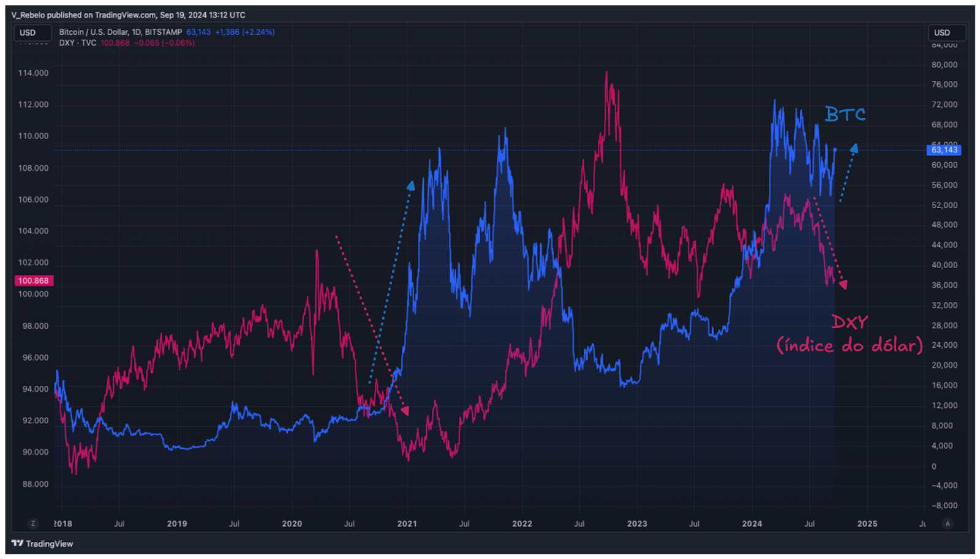980x559 pixels.
Task: Click the 2021 label on time axis
Action: pyautogui.click(x=407, y=523)
